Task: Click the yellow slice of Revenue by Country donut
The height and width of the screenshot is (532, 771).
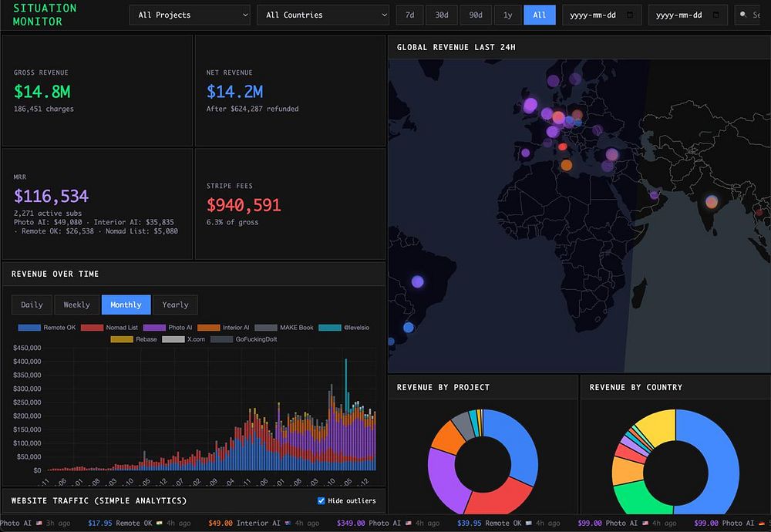Action: click(x=659, y=427)
